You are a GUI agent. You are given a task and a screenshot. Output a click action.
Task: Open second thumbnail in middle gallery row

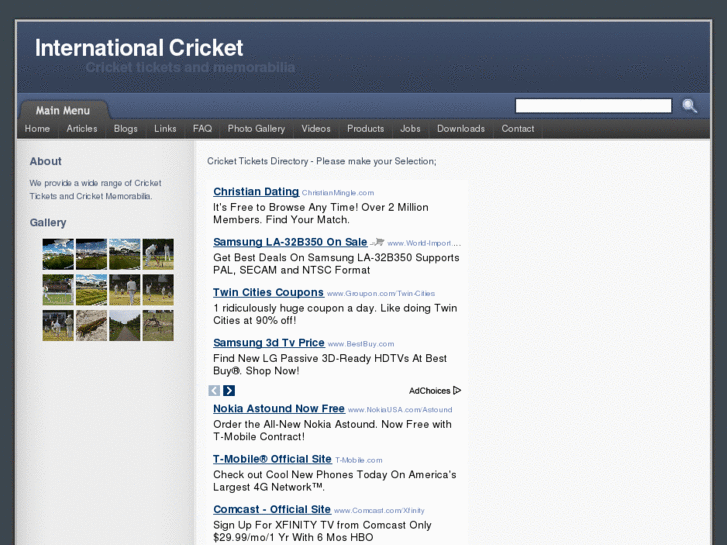point(91,289)
